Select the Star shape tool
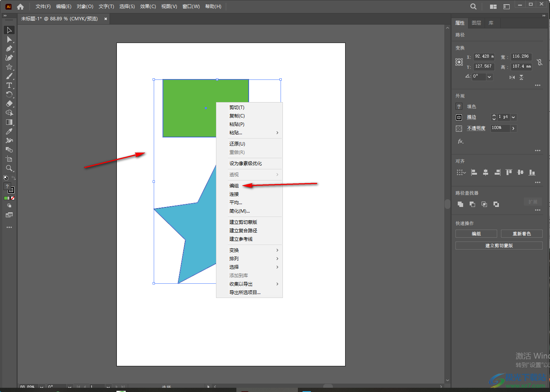 (9, 67)
